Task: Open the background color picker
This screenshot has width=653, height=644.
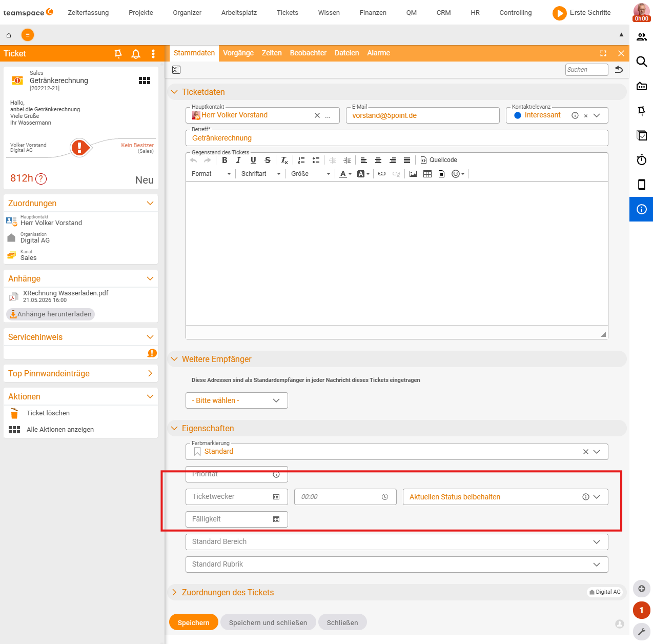Action: click(363, 174)
